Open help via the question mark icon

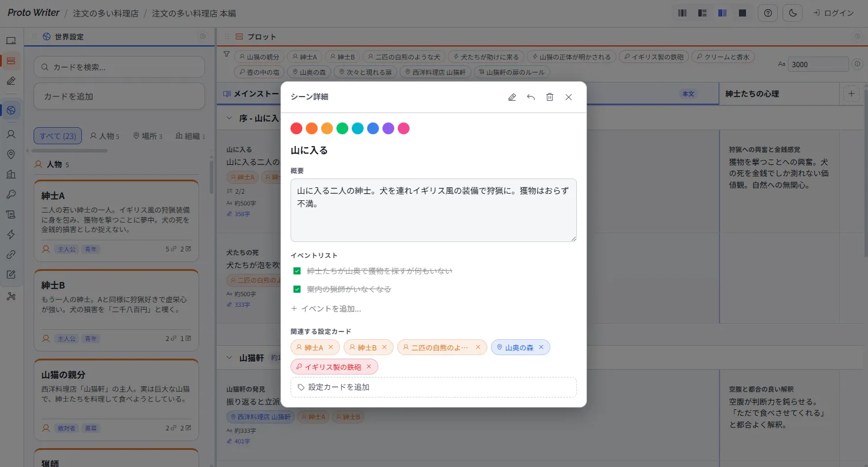point(767,13)
